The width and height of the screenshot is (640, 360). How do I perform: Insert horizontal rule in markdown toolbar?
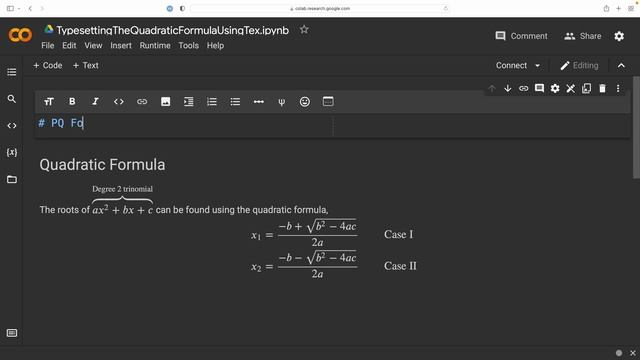click(x=258, y=102)
